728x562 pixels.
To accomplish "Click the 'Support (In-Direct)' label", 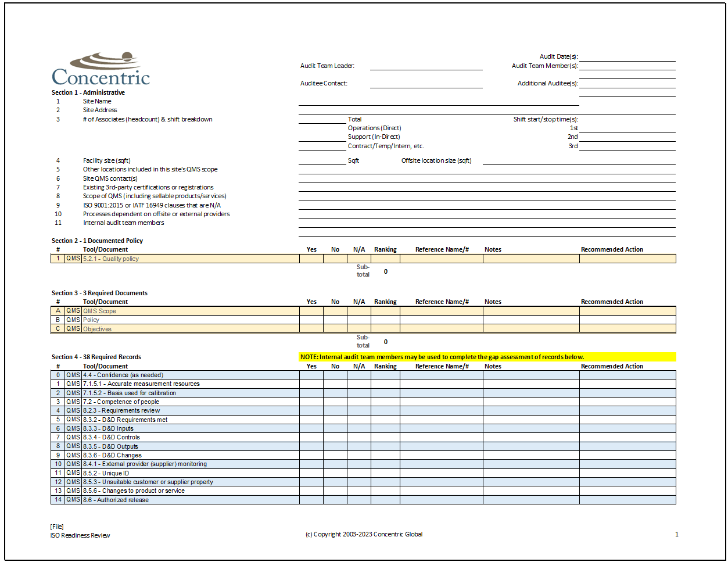I will click(374, 137).
